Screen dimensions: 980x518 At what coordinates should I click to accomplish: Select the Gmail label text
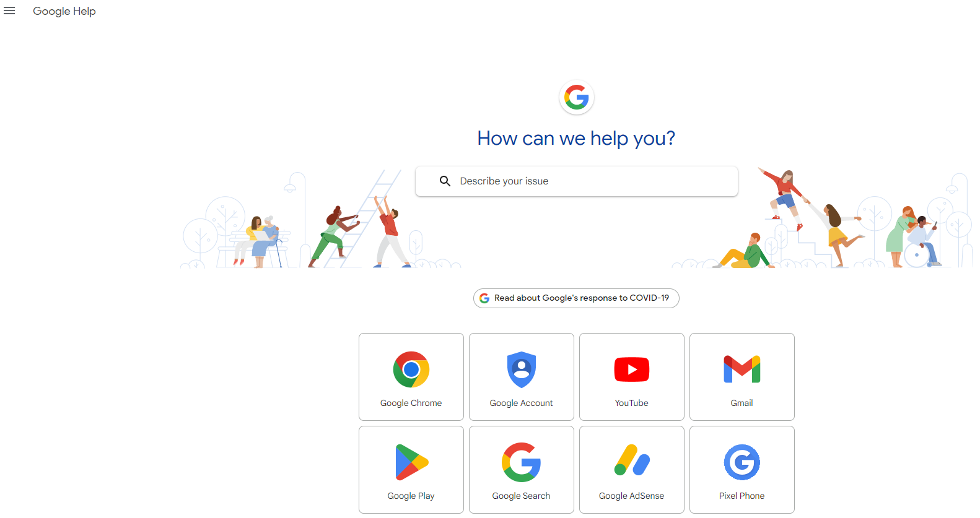point(742,403)
